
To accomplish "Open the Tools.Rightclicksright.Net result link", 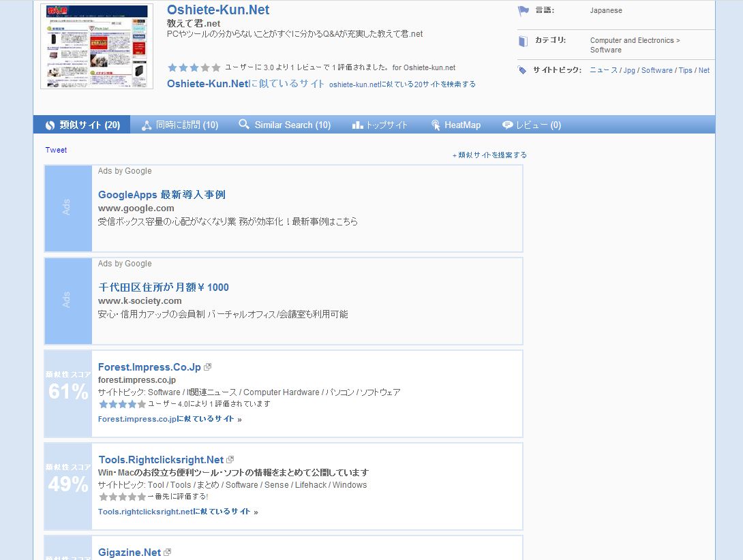I will 161,460.
